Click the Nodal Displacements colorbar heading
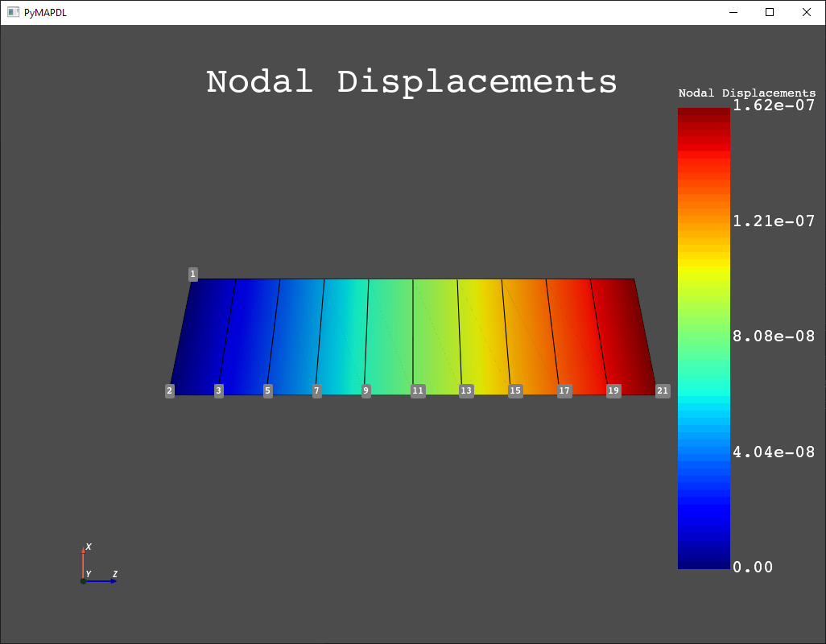 (x=745, y=93)
